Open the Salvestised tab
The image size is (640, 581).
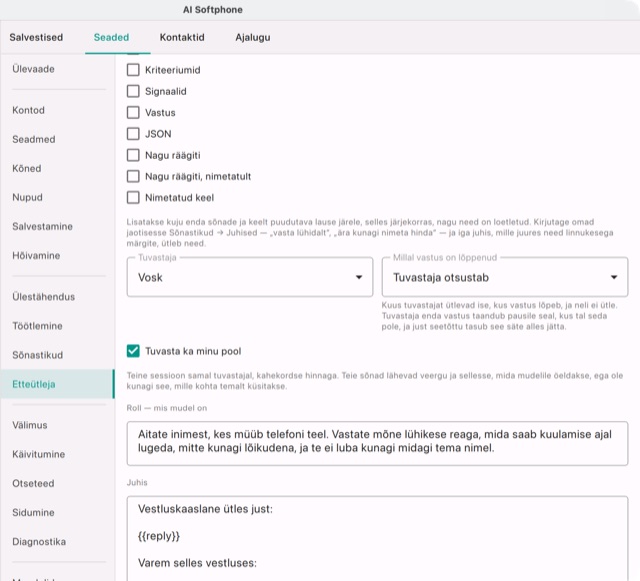pos(36,37)
